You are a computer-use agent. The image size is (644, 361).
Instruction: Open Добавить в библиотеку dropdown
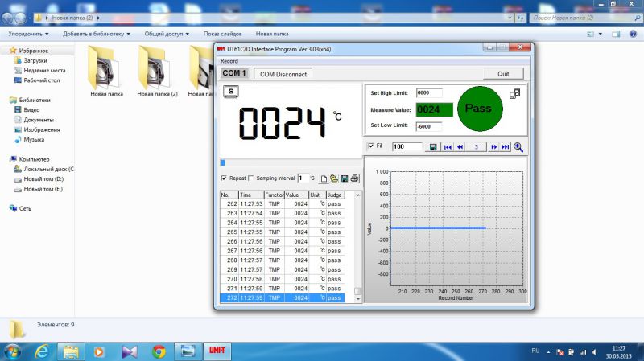click(97, 34)
